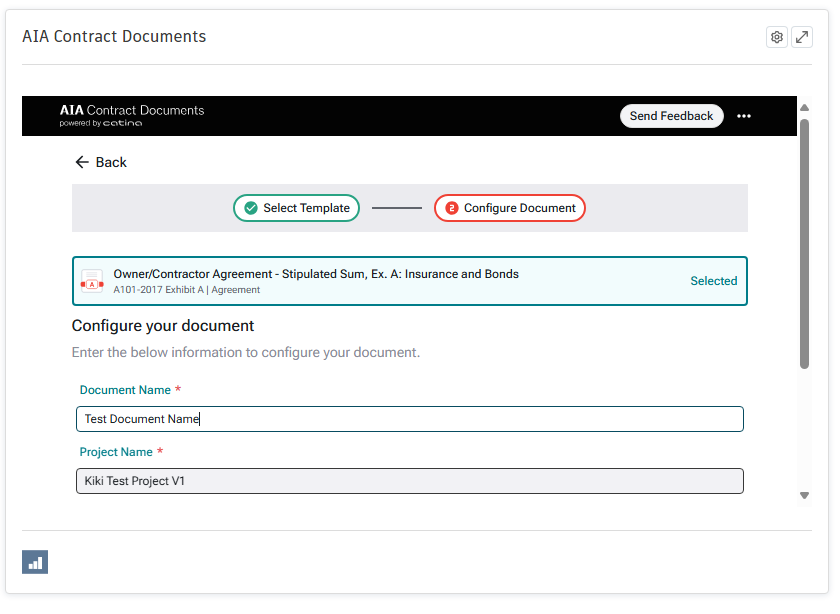Go Back to the previous screen
This screenshot has height=614, width=840.
[x=101, y=162]
